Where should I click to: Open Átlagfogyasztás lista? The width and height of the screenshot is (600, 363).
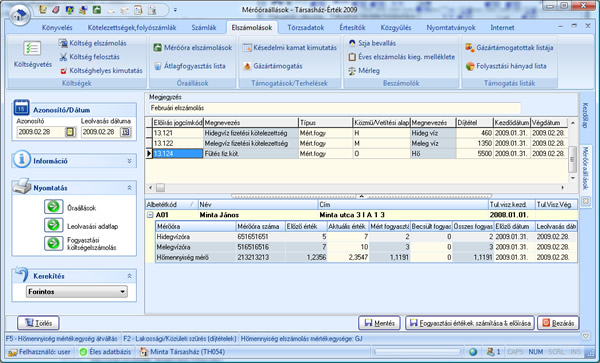click(x=190, y=66)
